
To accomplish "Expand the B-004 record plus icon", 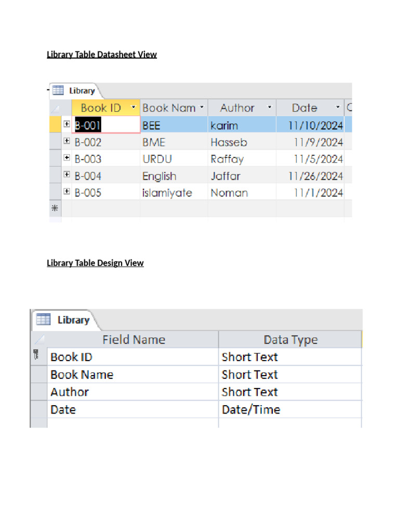I will pos(67,175).
